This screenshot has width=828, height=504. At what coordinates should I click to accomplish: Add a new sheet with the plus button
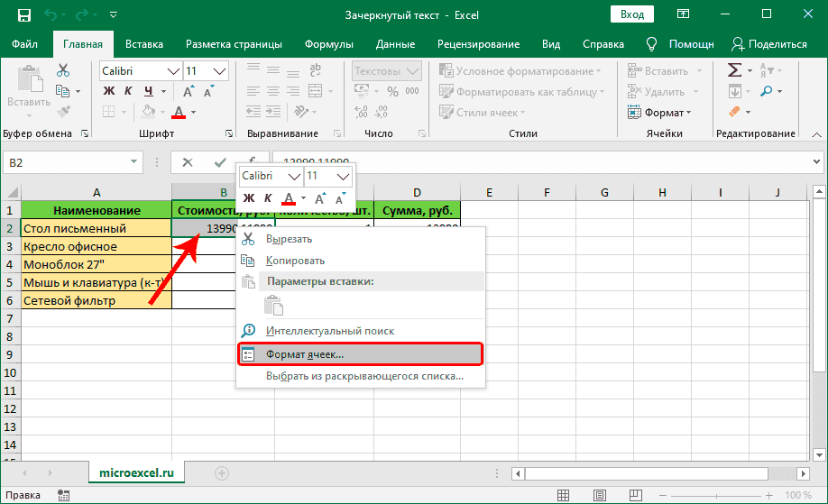222,472
